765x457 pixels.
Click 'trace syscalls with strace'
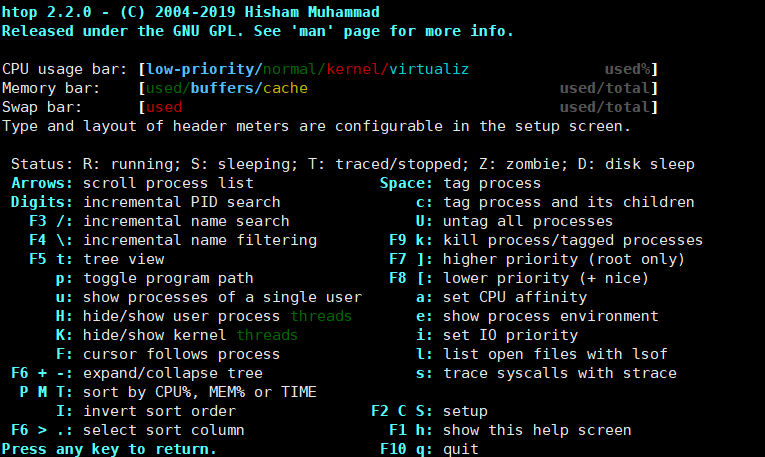tap(560, 374)
